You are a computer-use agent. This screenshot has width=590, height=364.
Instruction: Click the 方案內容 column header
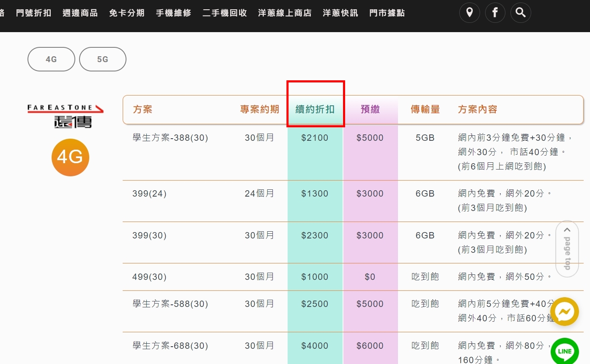477,109
